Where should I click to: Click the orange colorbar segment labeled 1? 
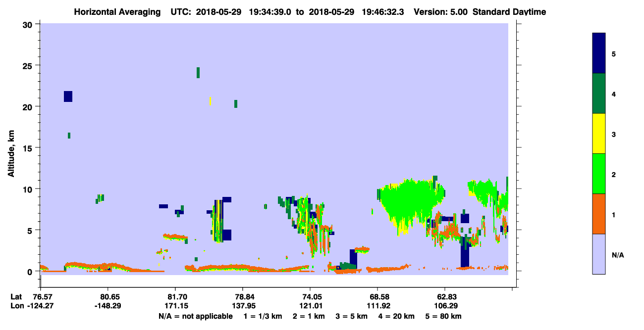pyautogui.click(x=599, y=214)
